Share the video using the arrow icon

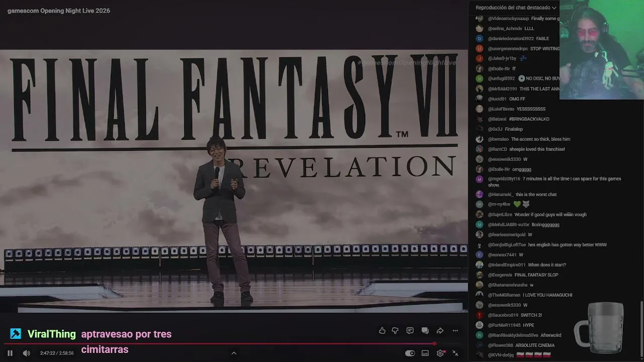[x=440, y=330]
